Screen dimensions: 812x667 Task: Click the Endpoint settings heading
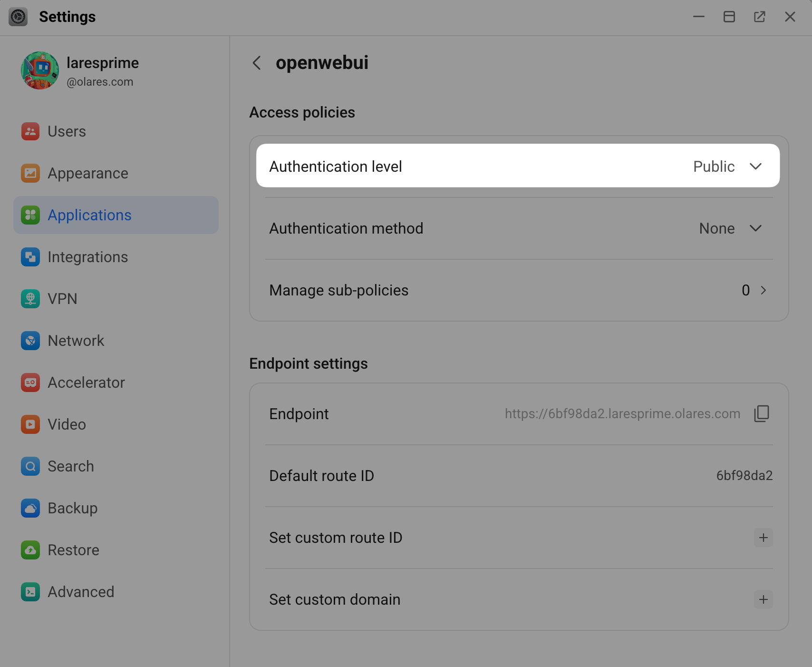pyautogui.click(x=309, y=363)
